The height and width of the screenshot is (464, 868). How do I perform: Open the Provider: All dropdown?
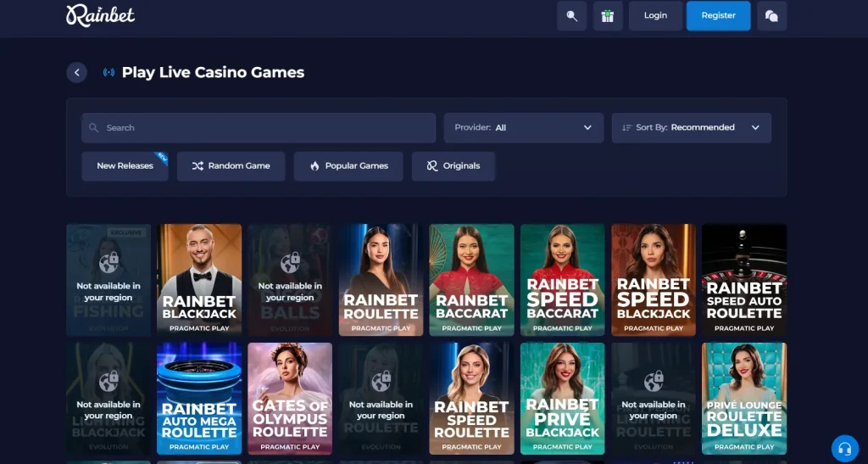[x=524, y=128]
